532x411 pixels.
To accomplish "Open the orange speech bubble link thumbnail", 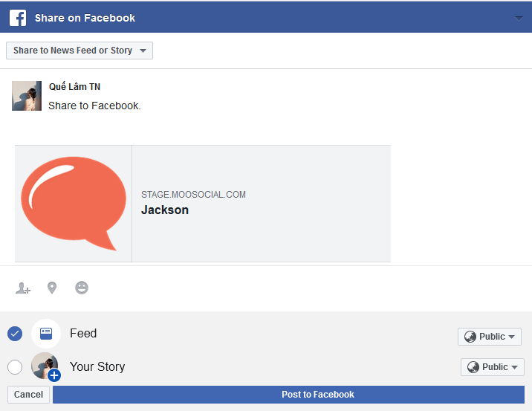I will (x=74, y=204).
